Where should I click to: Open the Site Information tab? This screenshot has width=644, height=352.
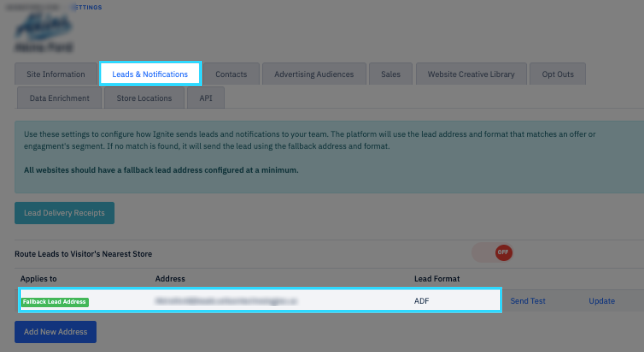(x=56, y=74)
